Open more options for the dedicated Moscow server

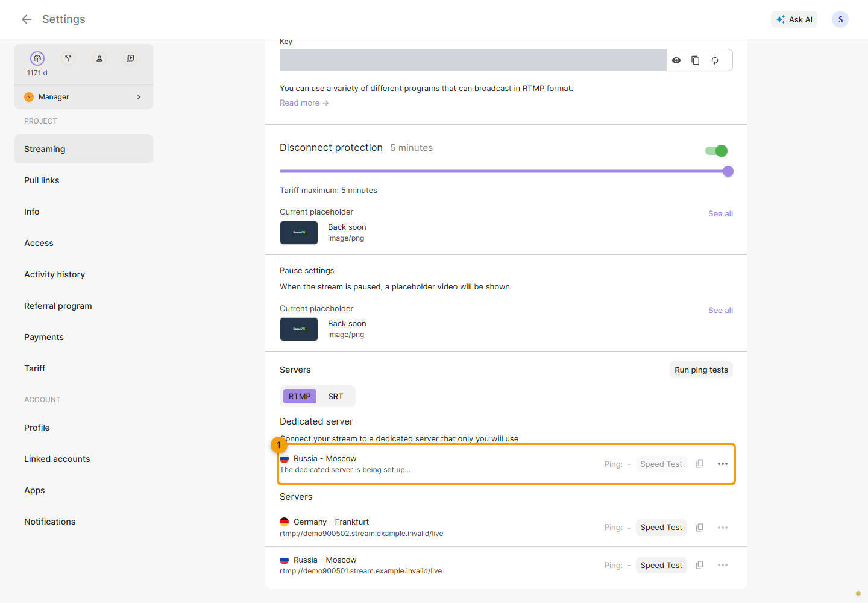click(723, 464)
